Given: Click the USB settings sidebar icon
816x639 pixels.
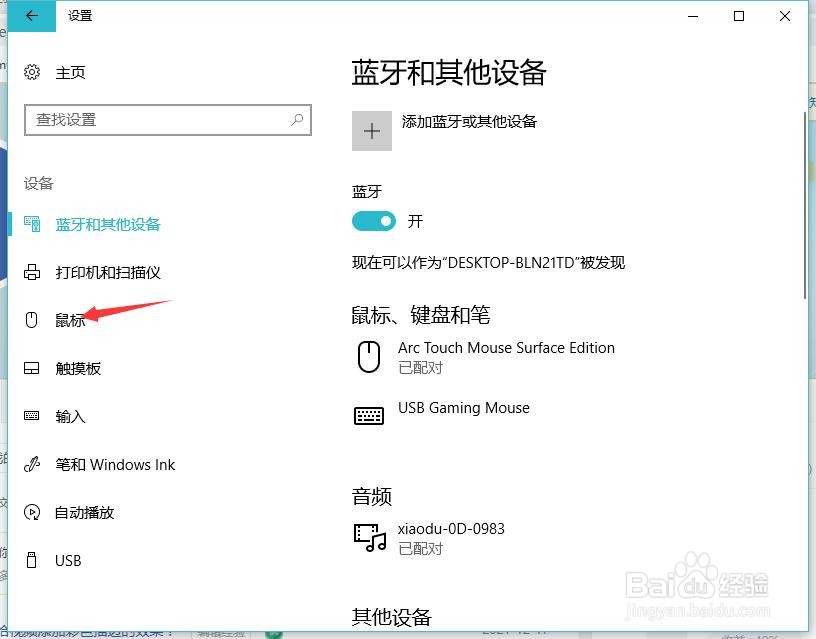Looking at the screenshot, I should coord(30,560).
